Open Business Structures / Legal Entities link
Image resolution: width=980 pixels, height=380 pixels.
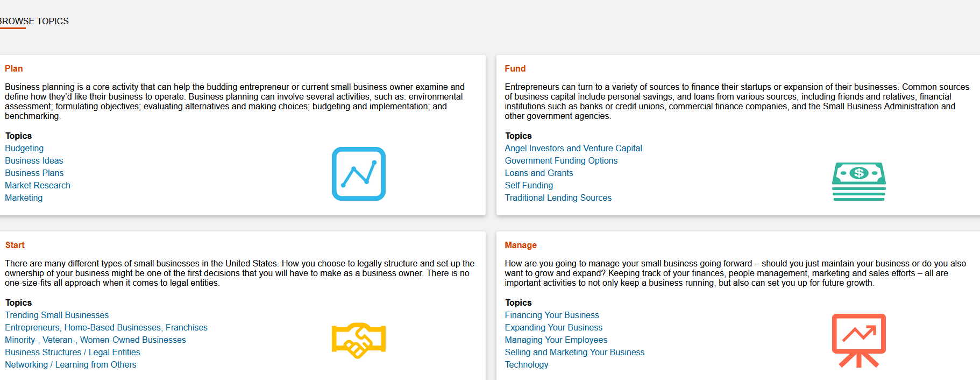tap(72, 352)
